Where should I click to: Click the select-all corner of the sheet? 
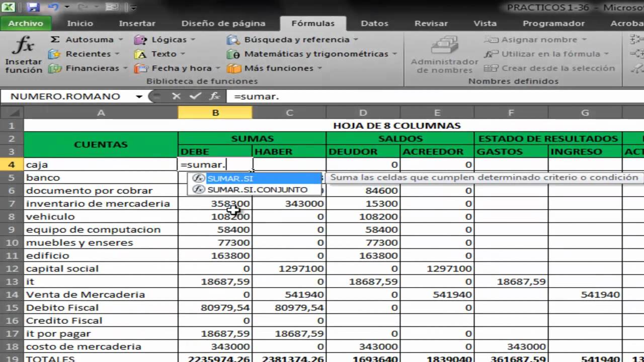pyautogui.click(x=12, y=113)
